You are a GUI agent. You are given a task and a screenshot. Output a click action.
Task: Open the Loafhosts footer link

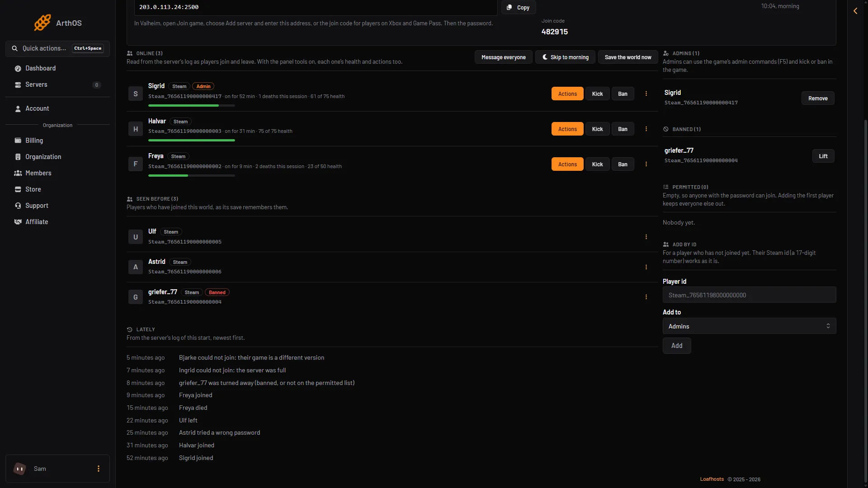pyautogui.click(x=712, y=479)
